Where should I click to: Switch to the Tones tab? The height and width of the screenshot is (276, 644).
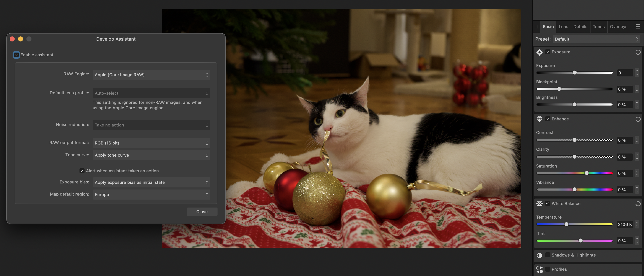pyautogui.click(x=598, y=26)
